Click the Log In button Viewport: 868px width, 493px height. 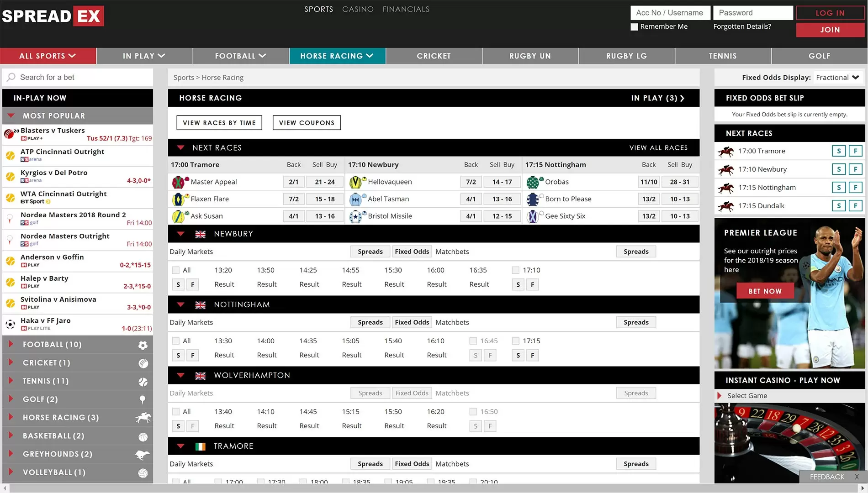(830, 13)
